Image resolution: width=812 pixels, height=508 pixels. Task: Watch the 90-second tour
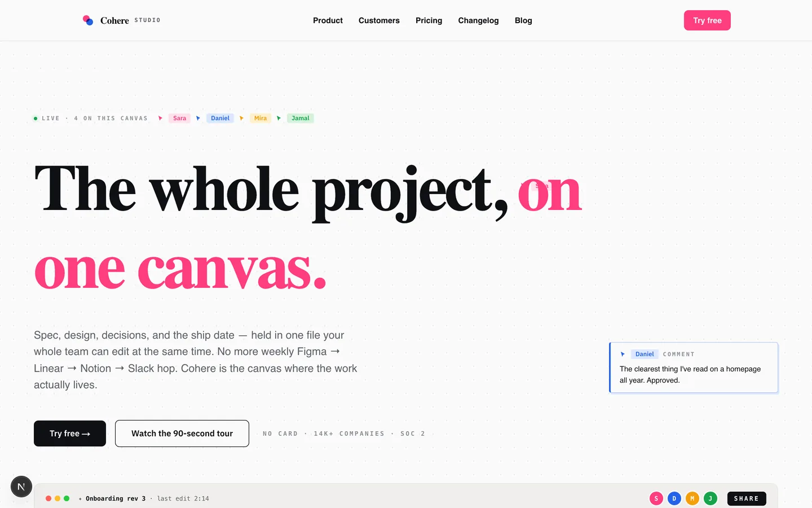click(182, 433)
